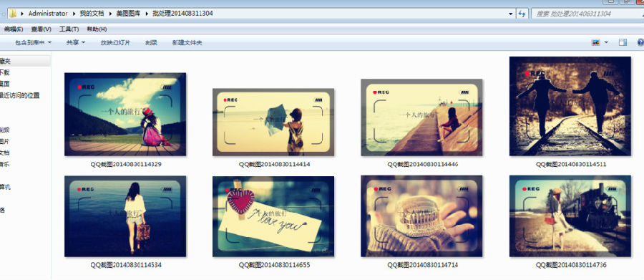Click the file name QQ截图20140830114534
The width and height of the screenshot is (644, 280).
(x=126, y=265)
